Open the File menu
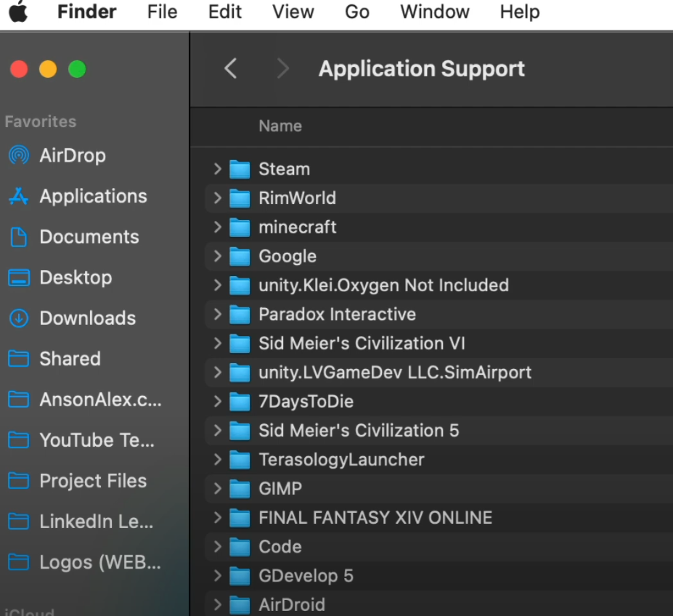The height and width of the screenshot is (616, 673). tap(162, 12)
